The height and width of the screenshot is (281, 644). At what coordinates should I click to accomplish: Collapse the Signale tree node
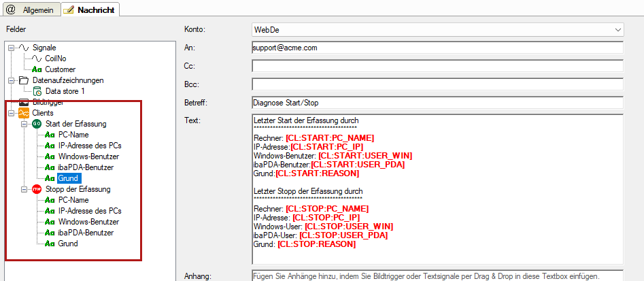pos(11,48)
